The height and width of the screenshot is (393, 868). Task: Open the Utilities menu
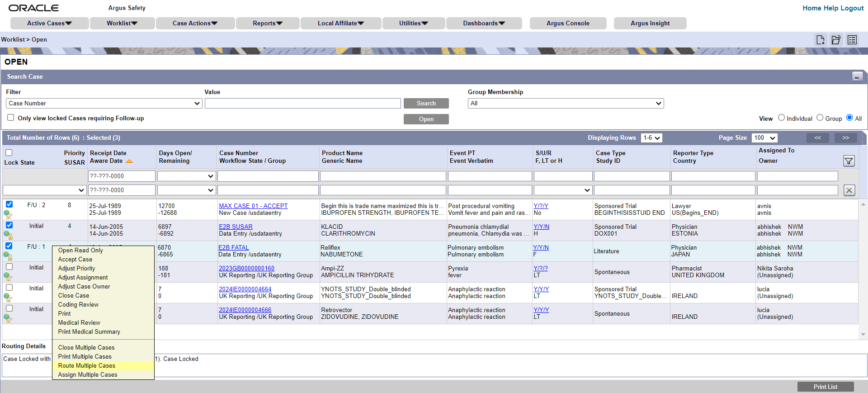(414, 24)
